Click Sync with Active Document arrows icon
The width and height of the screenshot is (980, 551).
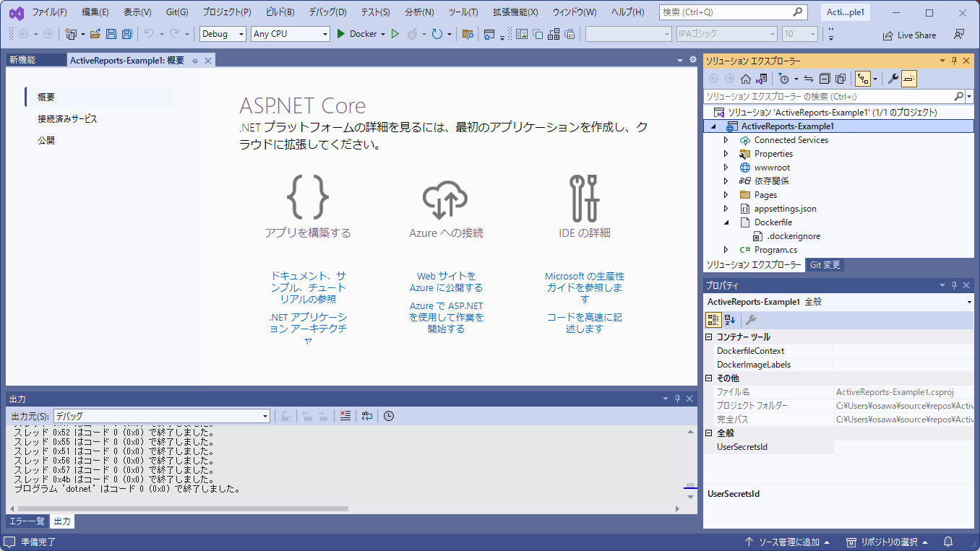pyautogui.click(x=809, y=79)
